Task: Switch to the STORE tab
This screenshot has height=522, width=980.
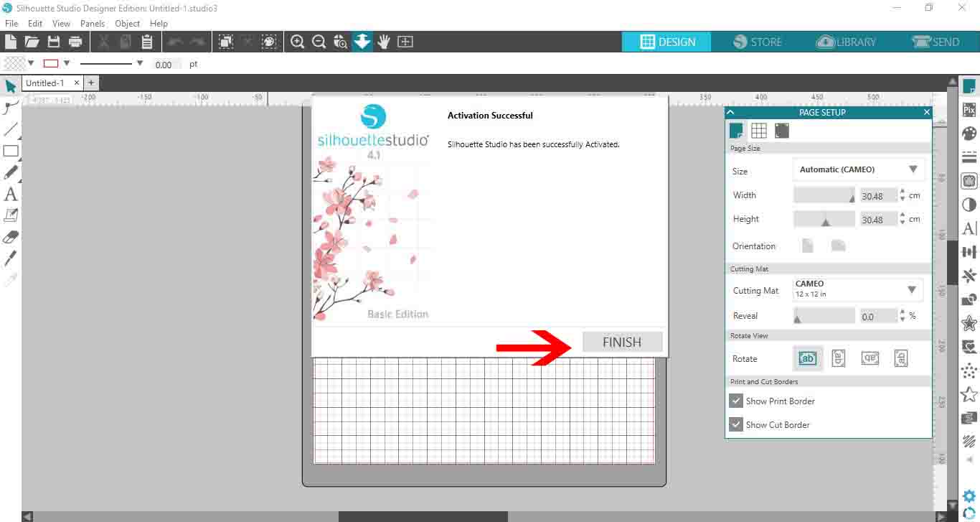Action: (x=757, y=42)
